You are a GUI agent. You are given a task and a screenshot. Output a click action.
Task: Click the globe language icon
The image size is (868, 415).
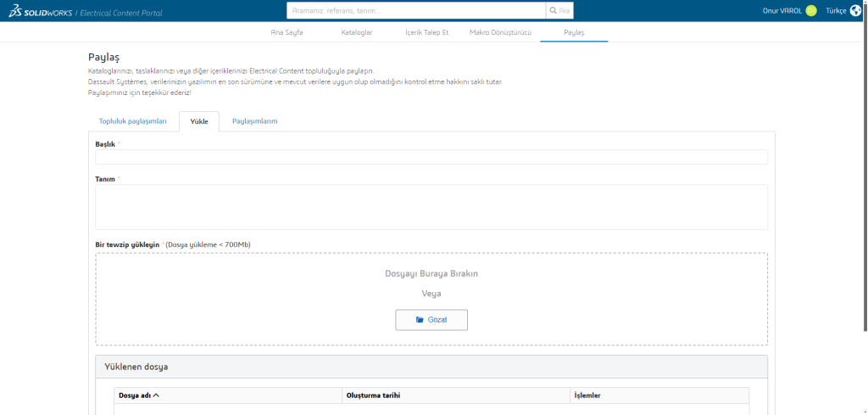click(855, 11)
